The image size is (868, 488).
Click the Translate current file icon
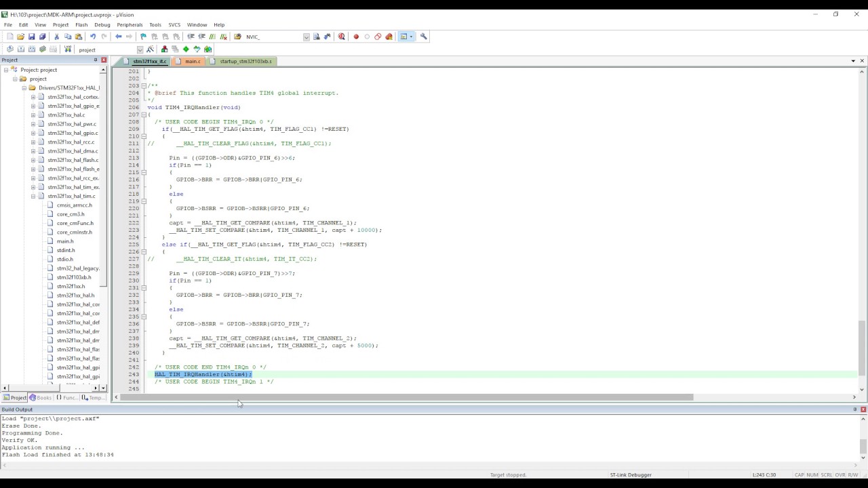pos(9,49)
